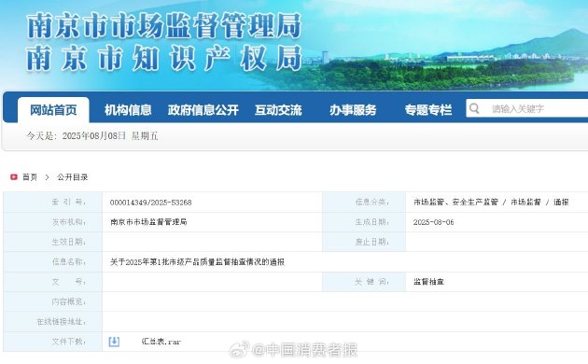Click the 废止日期 field label
The width and height of the screenshot is (588, 364).
[x=372, y=242]
